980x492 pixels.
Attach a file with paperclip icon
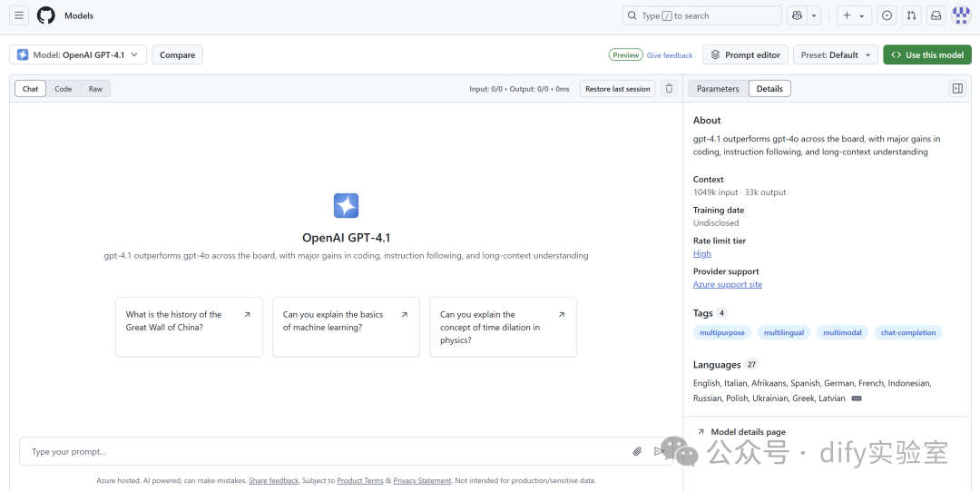click(x=637, y=451)
